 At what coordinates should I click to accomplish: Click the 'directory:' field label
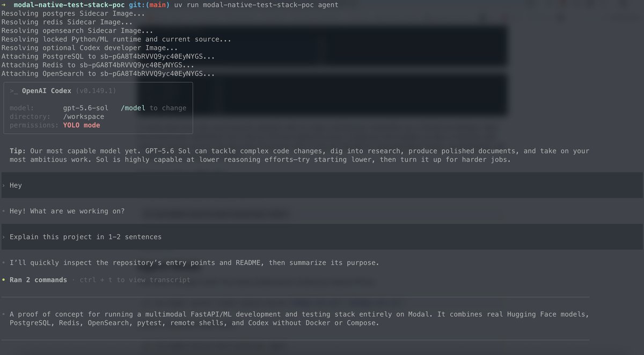click(30, 117)
